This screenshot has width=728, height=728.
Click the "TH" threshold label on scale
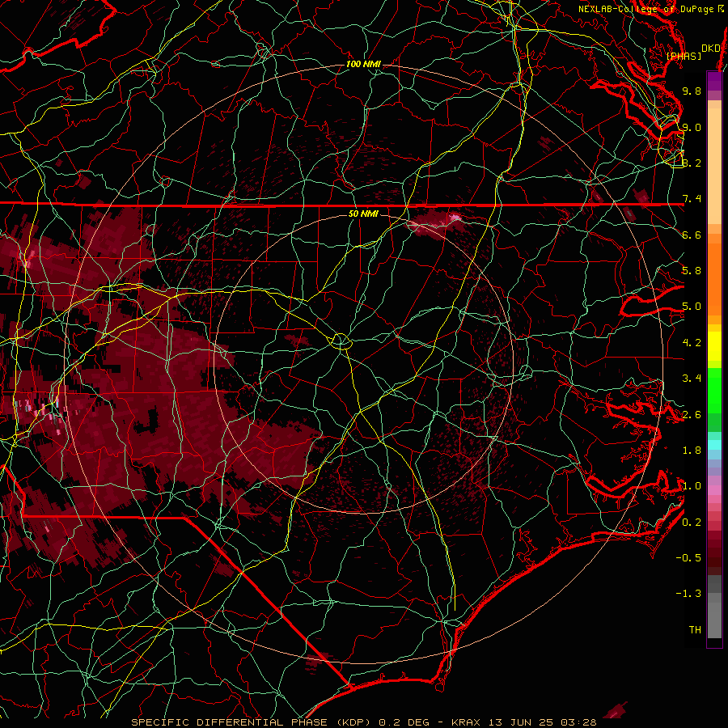[695, 630]
